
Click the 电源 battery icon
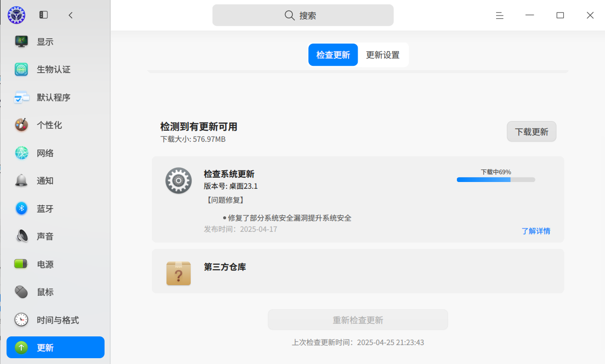coord(21,264)
